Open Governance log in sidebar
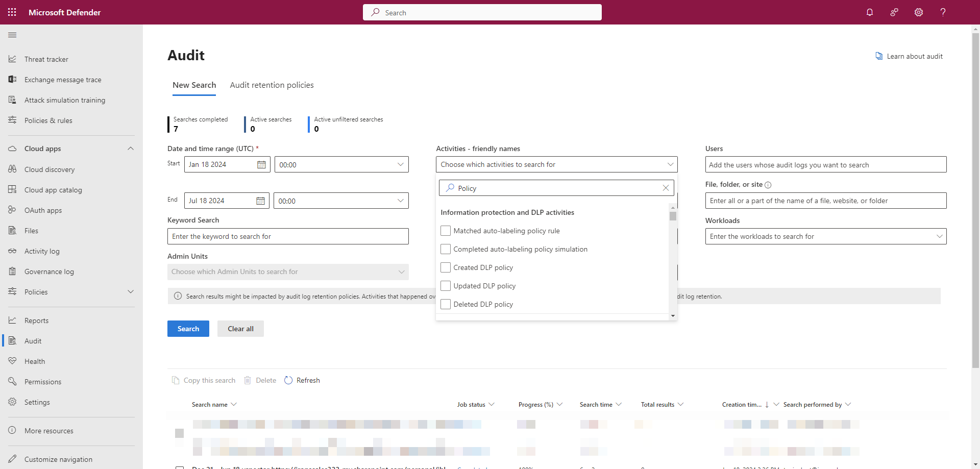 [x=49, y=271]
